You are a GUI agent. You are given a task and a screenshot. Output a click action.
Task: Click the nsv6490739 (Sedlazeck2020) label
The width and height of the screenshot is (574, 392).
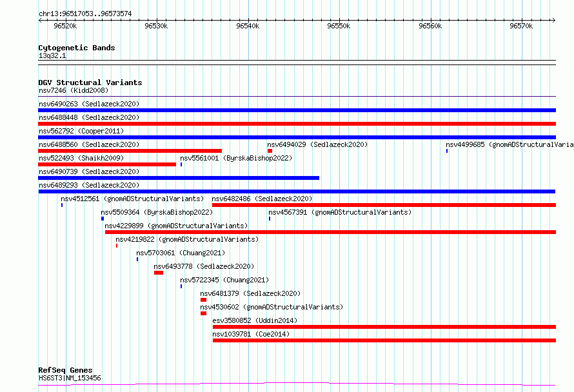[x=89, y=171]
